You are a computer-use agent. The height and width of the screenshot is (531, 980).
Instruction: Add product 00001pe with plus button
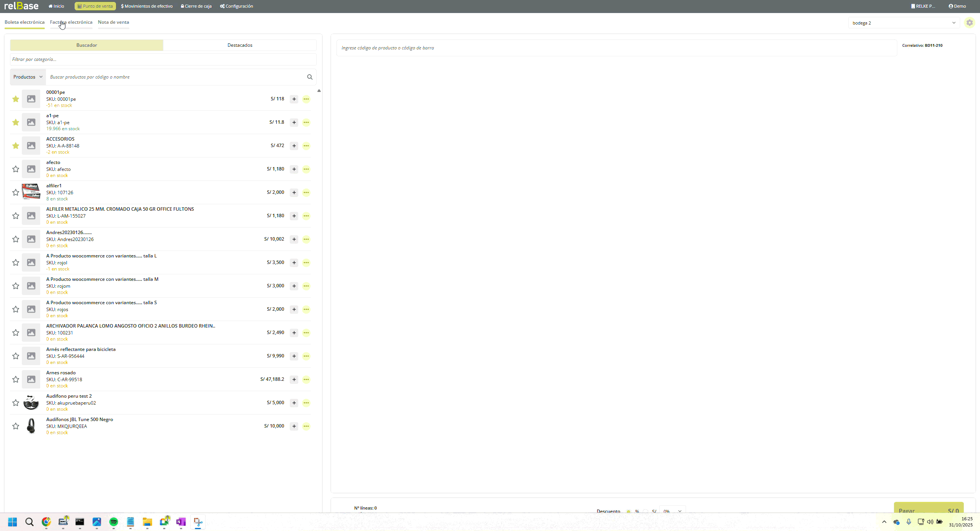point(294,99)
